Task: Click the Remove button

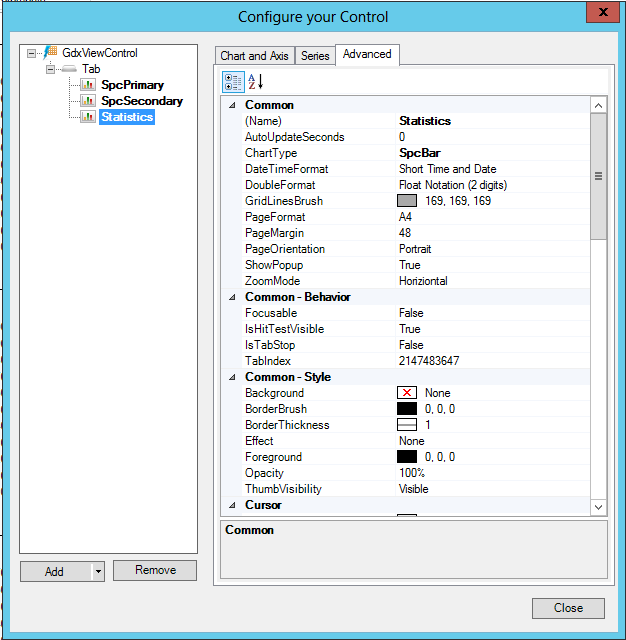Action: click(155, 571)
